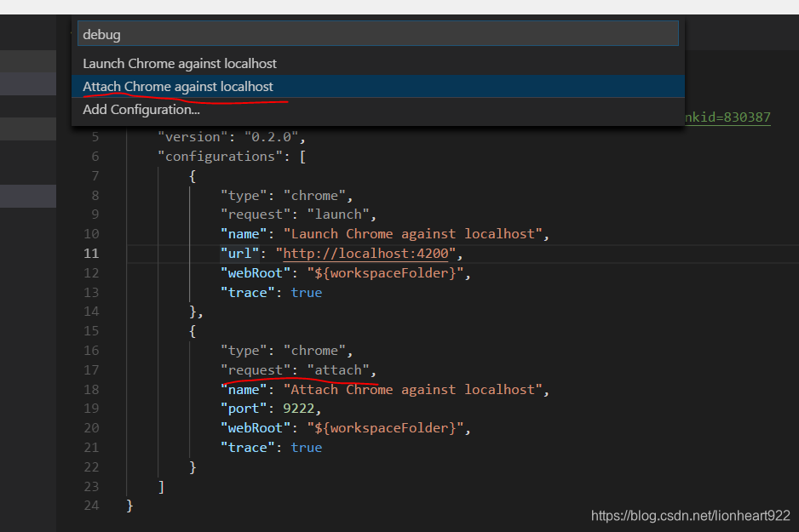Viewport: 799px width, 532px height.
Task: Click line number 6 in gutter
Action: pyautogui.click(x=95, y=157)
